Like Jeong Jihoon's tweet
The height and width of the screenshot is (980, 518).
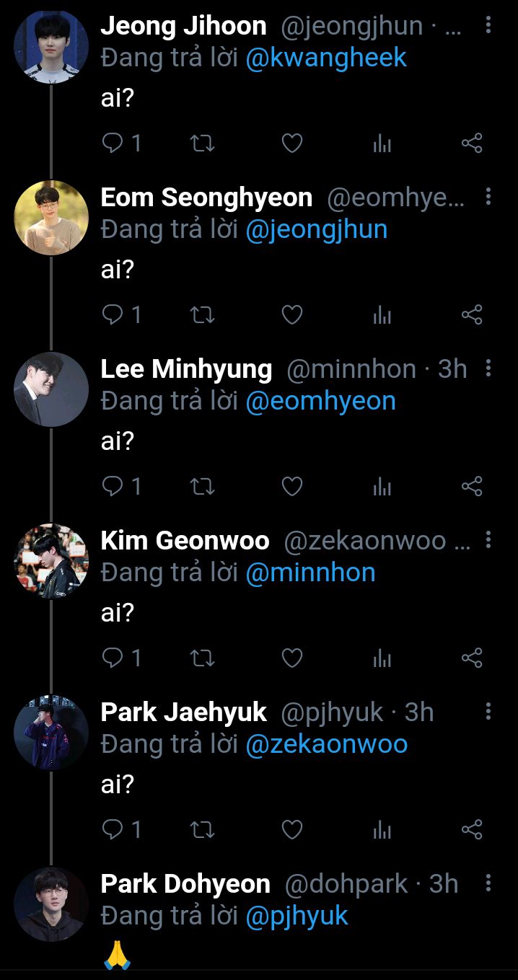point(291,144)
